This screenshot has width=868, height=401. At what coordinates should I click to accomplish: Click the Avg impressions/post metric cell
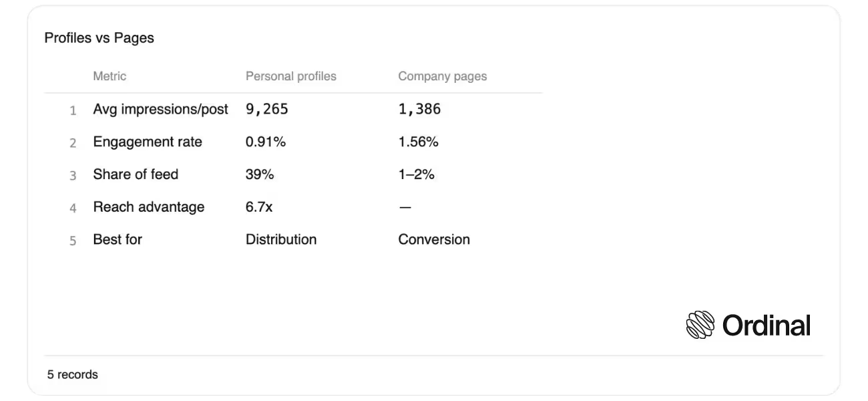coord(161,109)
